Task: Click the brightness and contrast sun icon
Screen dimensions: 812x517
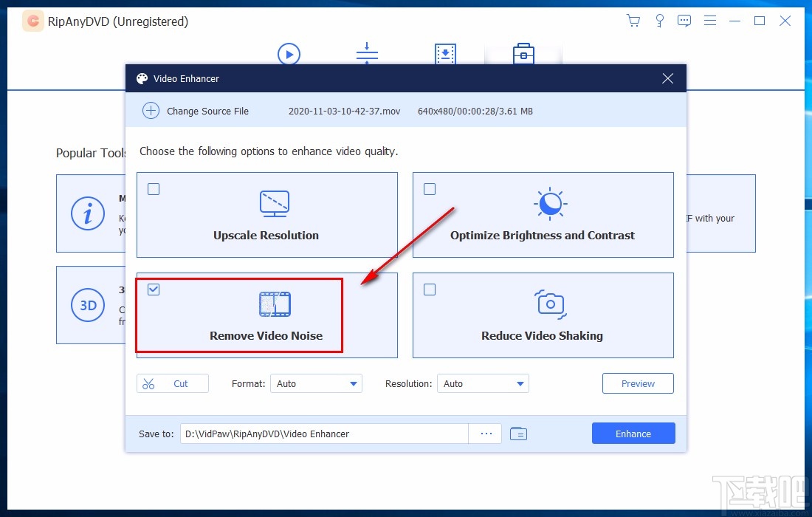Action: 550,204
